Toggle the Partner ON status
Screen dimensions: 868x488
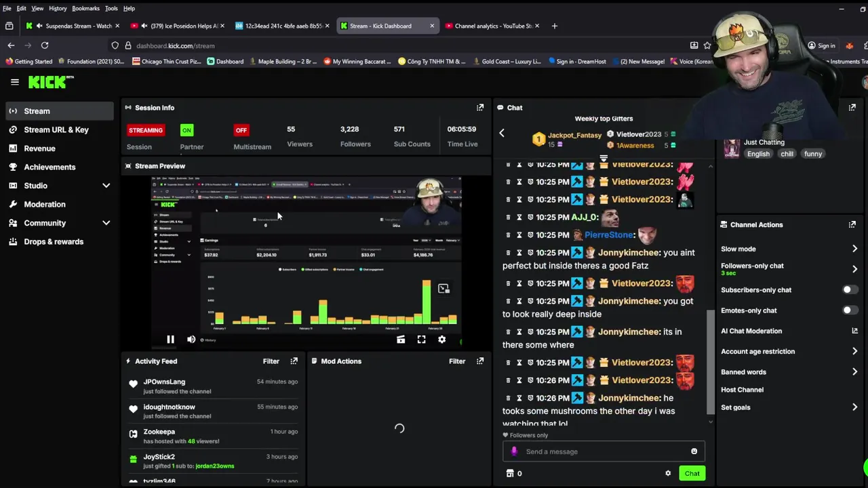(186, 130)
